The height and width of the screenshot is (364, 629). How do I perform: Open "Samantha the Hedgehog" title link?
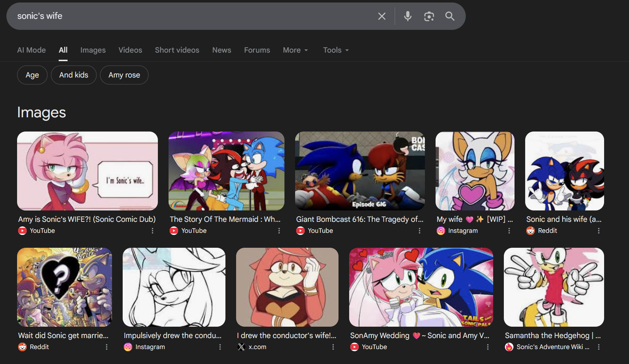(553, 336)
